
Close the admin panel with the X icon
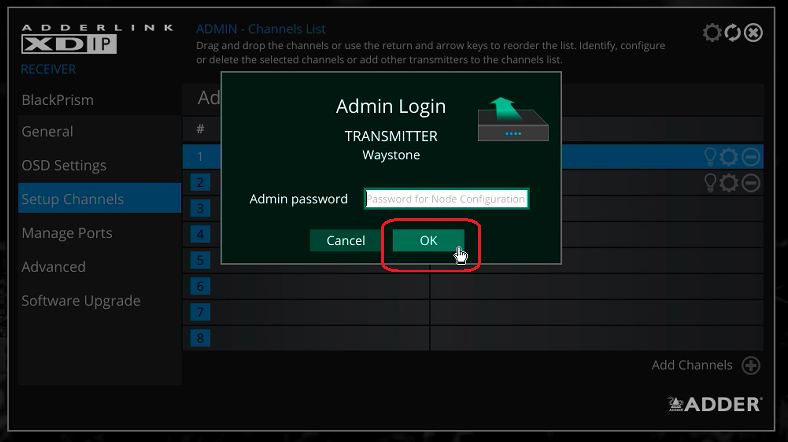[x=754, y=33]
